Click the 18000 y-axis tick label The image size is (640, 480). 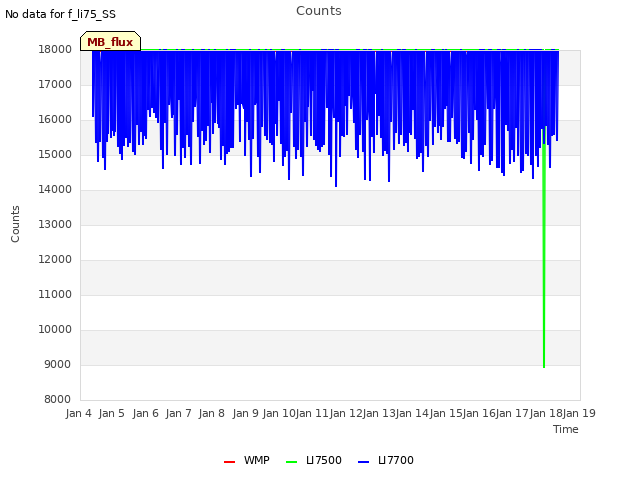click(x=55, y=49)
